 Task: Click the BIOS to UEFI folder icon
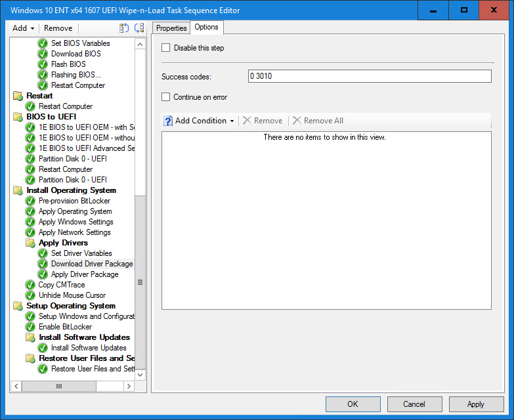[18, 117]
